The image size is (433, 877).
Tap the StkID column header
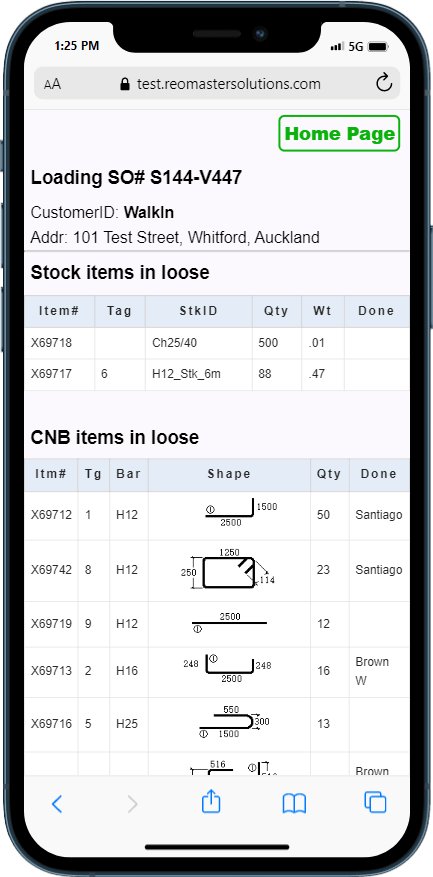(199, 311)
